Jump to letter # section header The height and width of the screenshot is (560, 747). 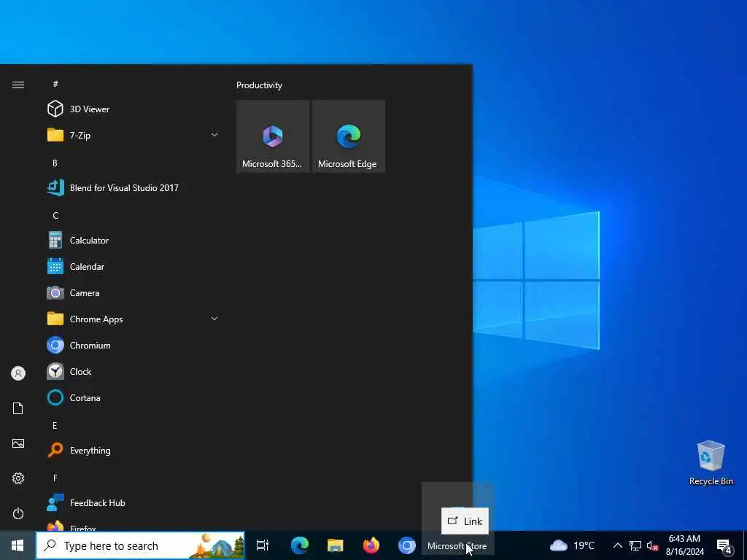tap(55, 84)
